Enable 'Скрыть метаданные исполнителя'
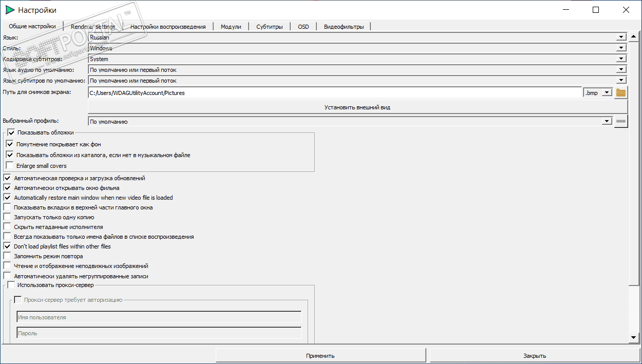 click(x=7, y=227)
